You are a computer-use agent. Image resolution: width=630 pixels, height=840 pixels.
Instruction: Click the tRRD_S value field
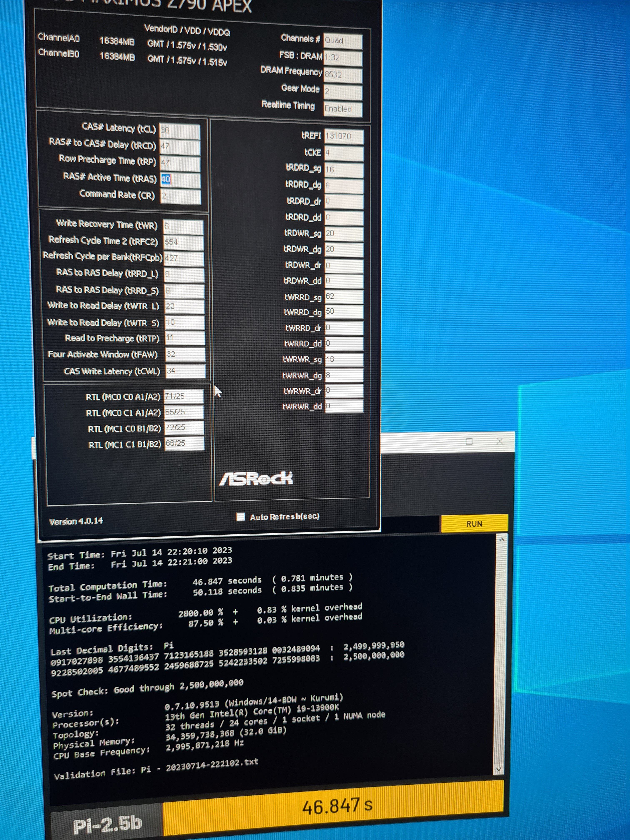point(184,291)
